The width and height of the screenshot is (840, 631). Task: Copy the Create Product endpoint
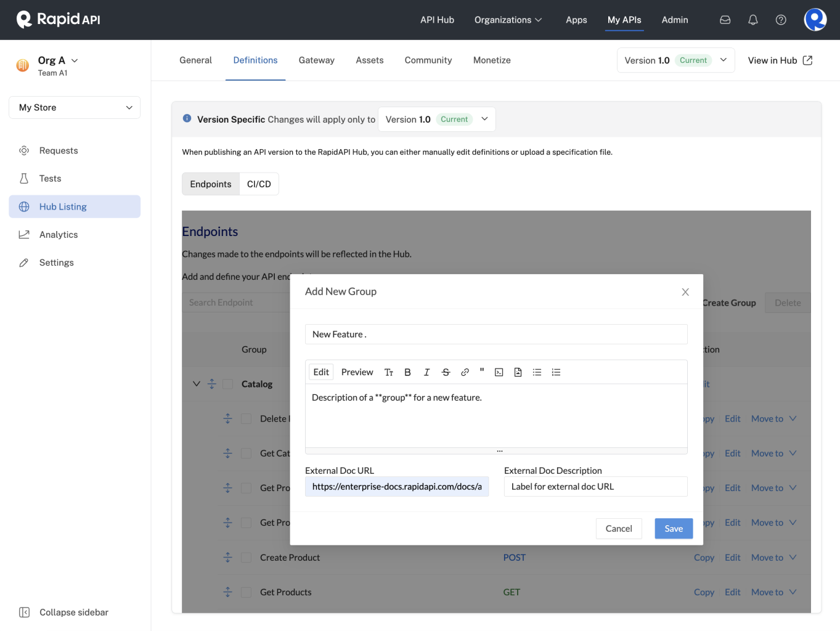click(x=704, y=557)
